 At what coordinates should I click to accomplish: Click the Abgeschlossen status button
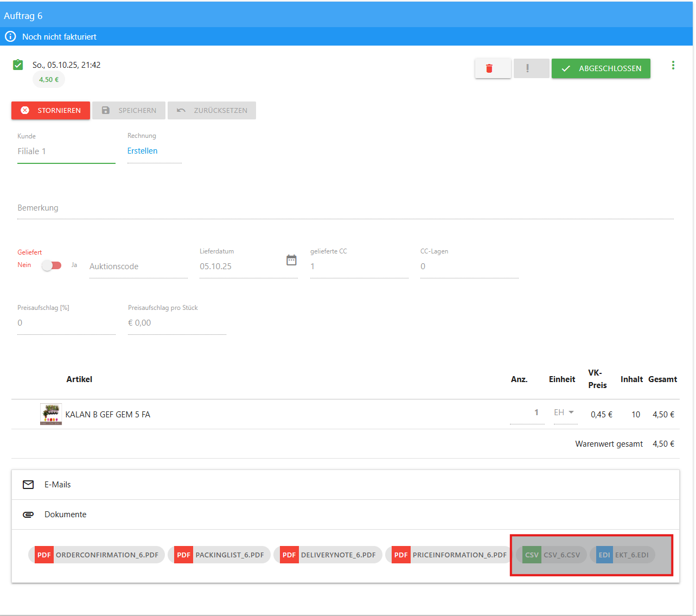(601, 68)
